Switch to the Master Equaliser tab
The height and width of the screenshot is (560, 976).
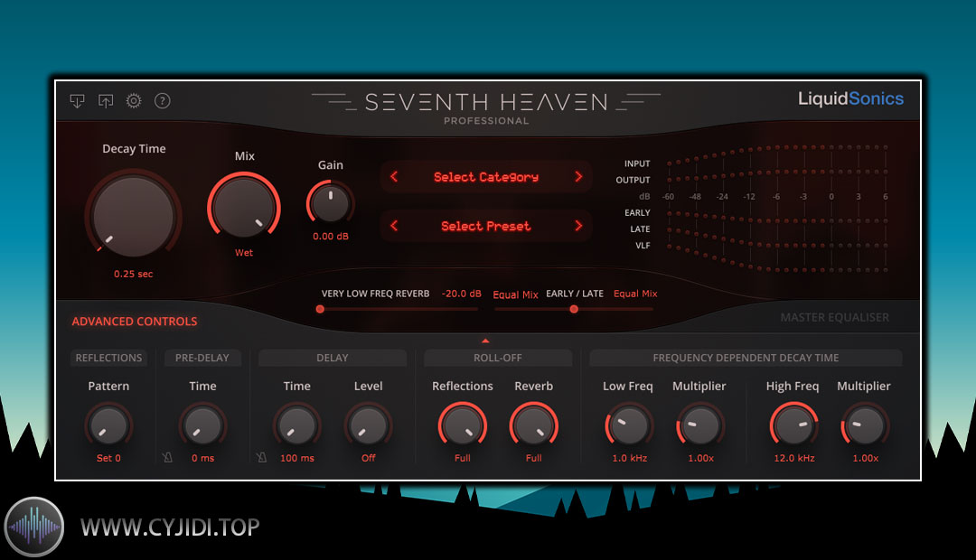coord(835,317)
